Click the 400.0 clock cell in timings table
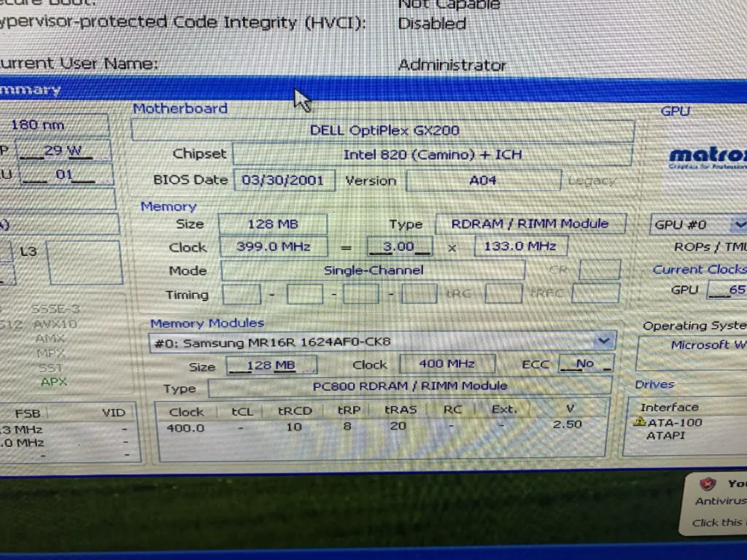This screenshot has height=560, width=747. 185,427
